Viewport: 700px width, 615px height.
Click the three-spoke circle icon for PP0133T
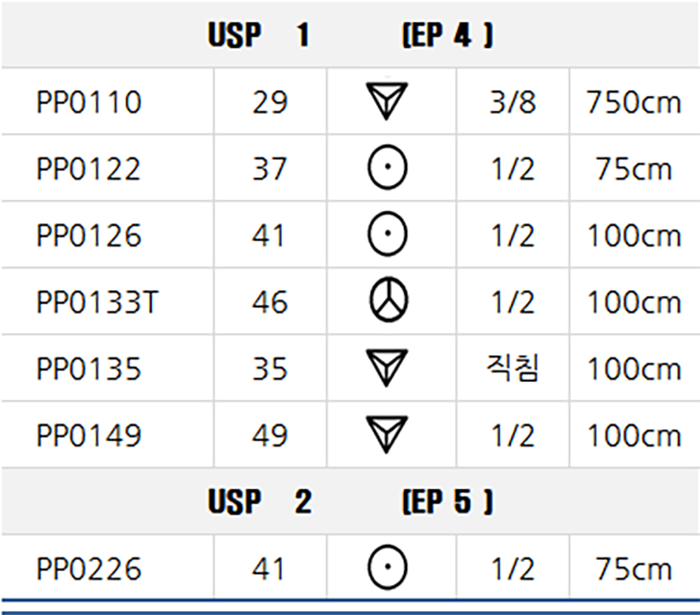tap(388, 300)
